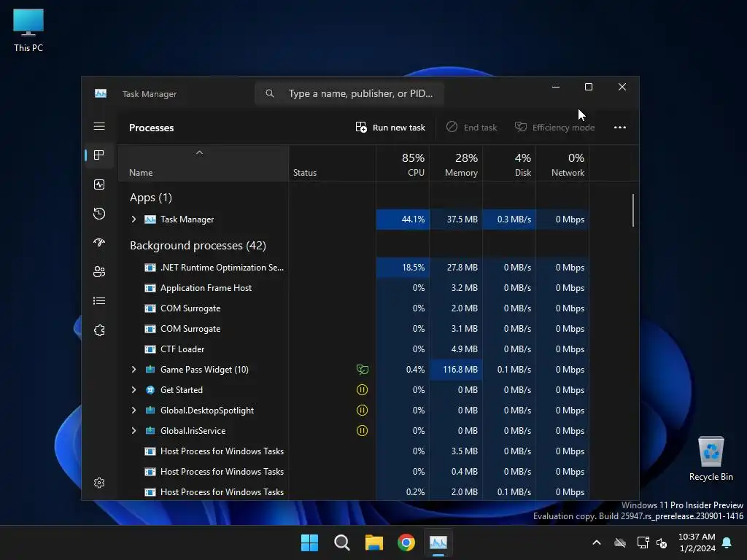This screenshot has height=560, width=747.
Task: Sort by the Name column header
Action: [x=204, y=163]
